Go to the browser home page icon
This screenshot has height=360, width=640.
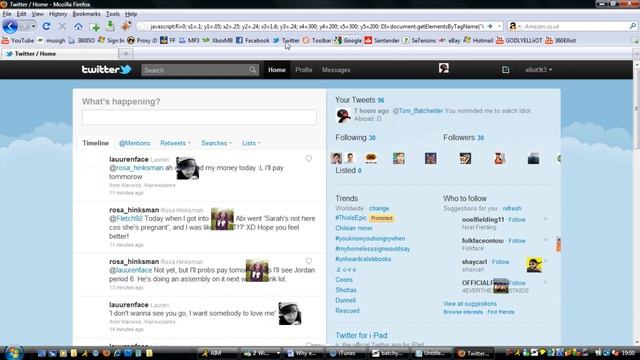(x=78, y=27)
